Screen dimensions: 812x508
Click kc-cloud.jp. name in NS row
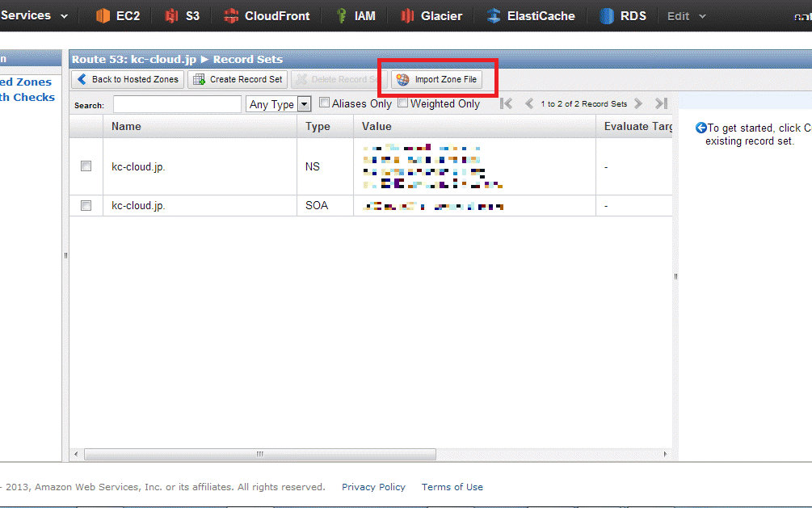click(138, 166)
